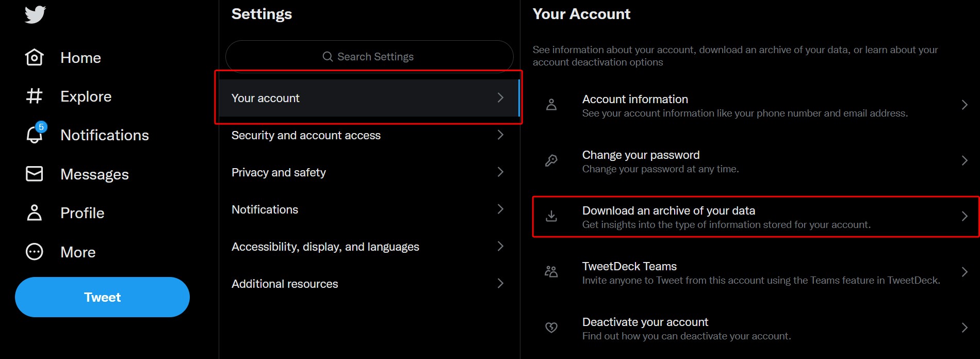Expand Accessibility, display, and languages settings

click(x=368, y=246)
